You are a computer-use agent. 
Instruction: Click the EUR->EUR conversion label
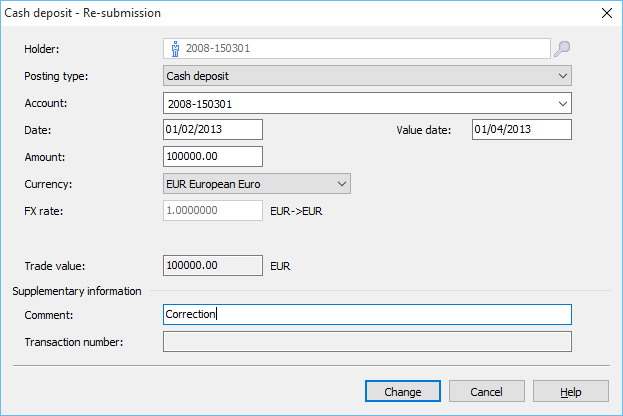[296, 212]
